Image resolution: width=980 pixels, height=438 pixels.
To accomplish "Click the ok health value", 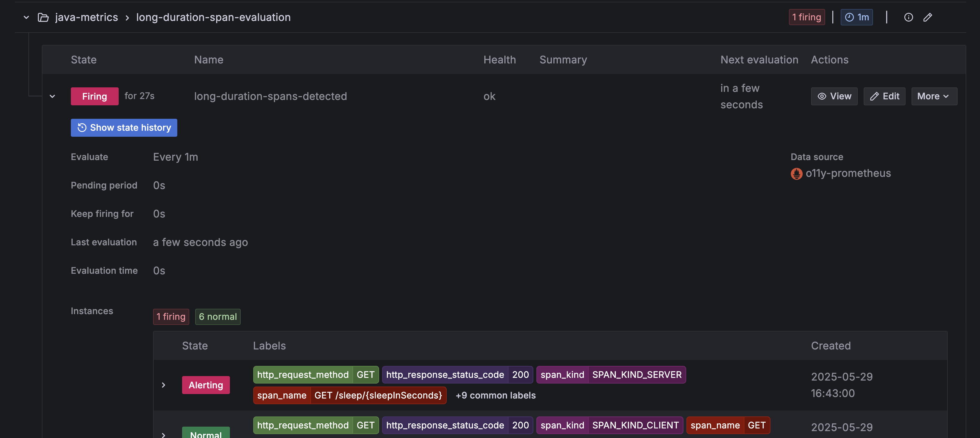I will (489, 96).
